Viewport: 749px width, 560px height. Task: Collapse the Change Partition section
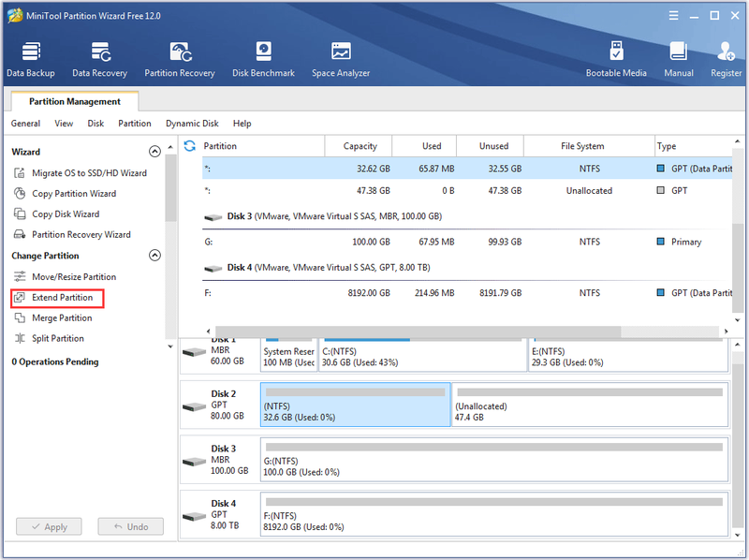154,255
